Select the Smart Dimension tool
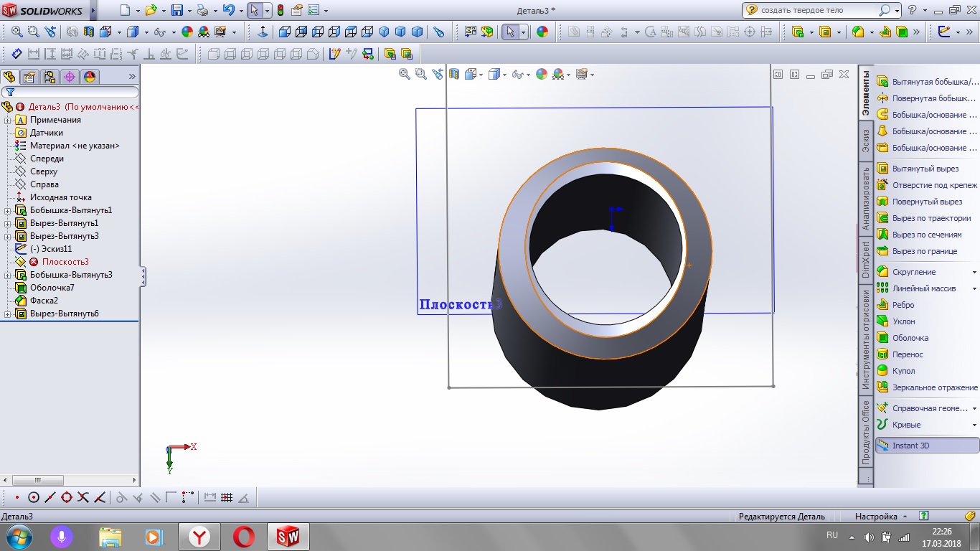The width and height of the screenshot is (980, 551). (17, 54)
